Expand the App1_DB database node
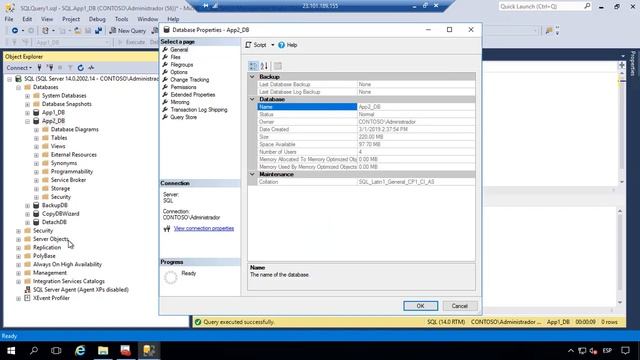Image resolution: width=640 pixels, height=360 pixels. (x=27, y=113)
